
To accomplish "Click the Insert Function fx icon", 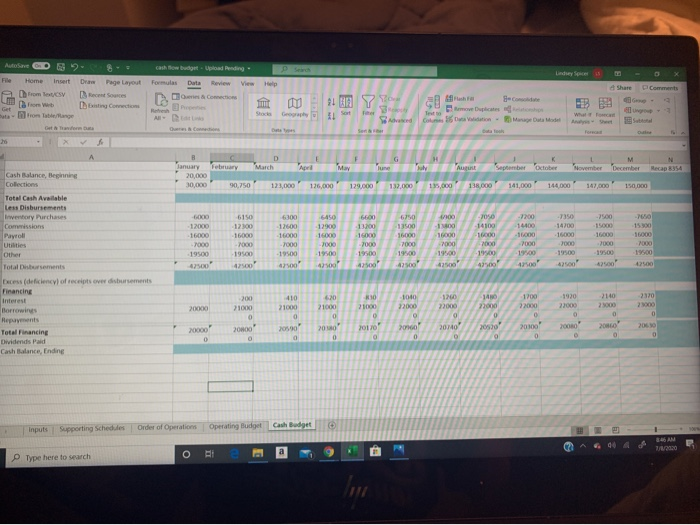I will 100,143.
